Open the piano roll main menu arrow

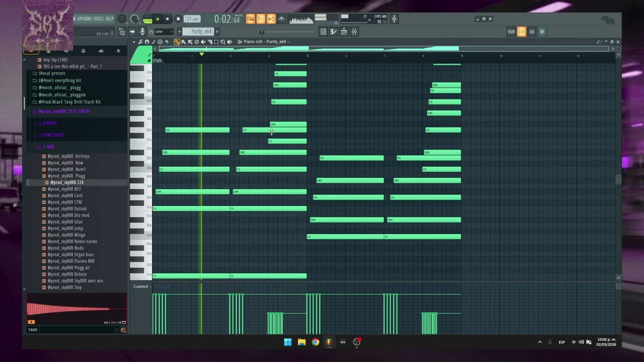coord(134,42)
